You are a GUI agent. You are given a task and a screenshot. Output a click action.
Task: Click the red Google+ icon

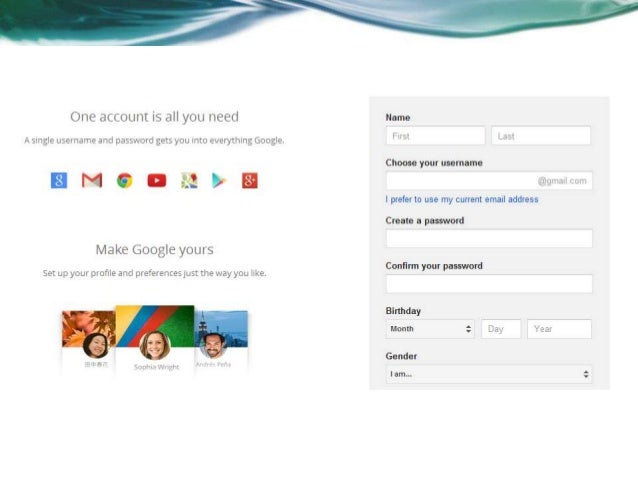click(x=250, y=180)
